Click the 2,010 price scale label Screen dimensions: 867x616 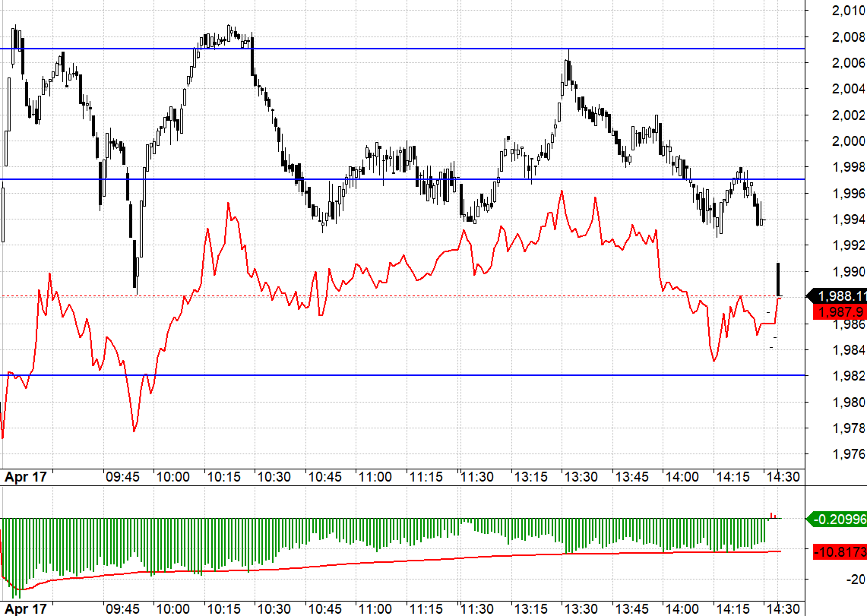[x=850, y=10]
